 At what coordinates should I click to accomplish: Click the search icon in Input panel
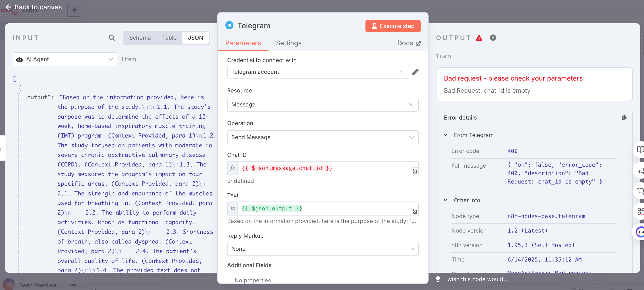coord(112,38)
